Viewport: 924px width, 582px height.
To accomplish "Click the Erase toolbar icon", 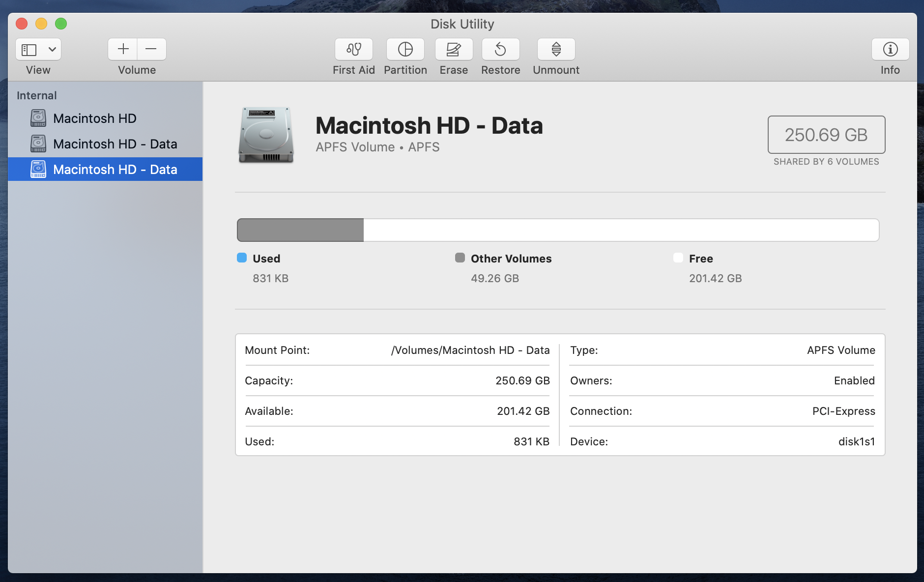I will (454, 49).
